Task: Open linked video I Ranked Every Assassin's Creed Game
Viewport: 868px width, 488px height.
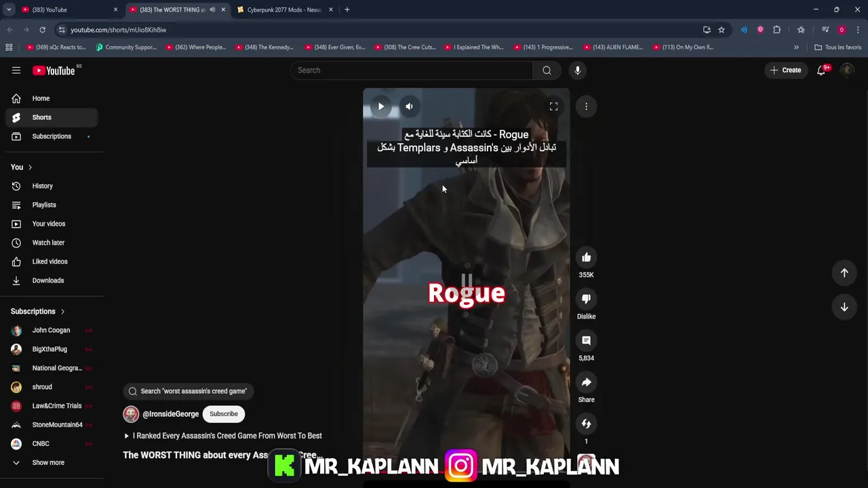Action: point(223,436)
